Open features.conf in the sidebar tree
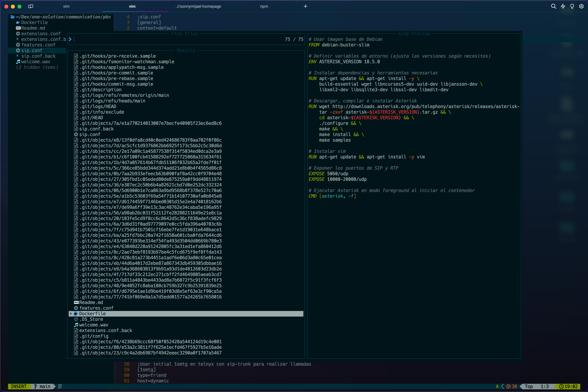Viewport: 588px width, 392px height. [38, 45]
